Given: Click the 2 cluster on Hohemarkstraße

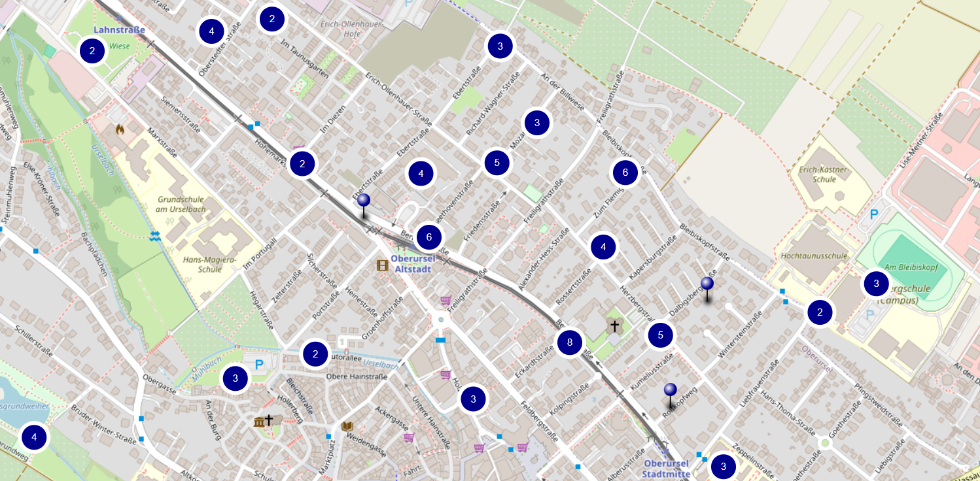Looking at the screenshot, I should pyautogui.click(x=302, y=164).
